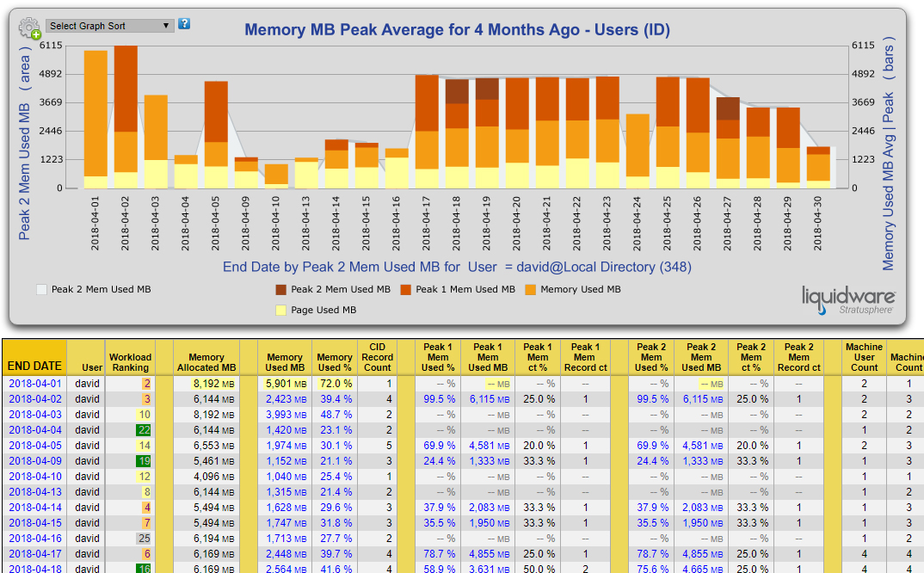Open the 2018-04-10 date link

[x=34, y=477]
